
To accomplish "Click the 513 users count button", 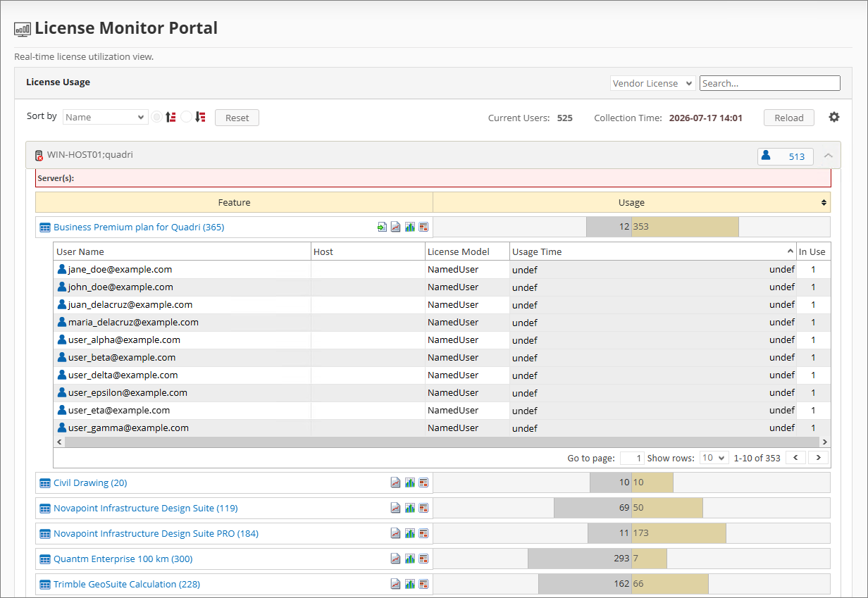I will pyautogui.click(x=786, y=156).
